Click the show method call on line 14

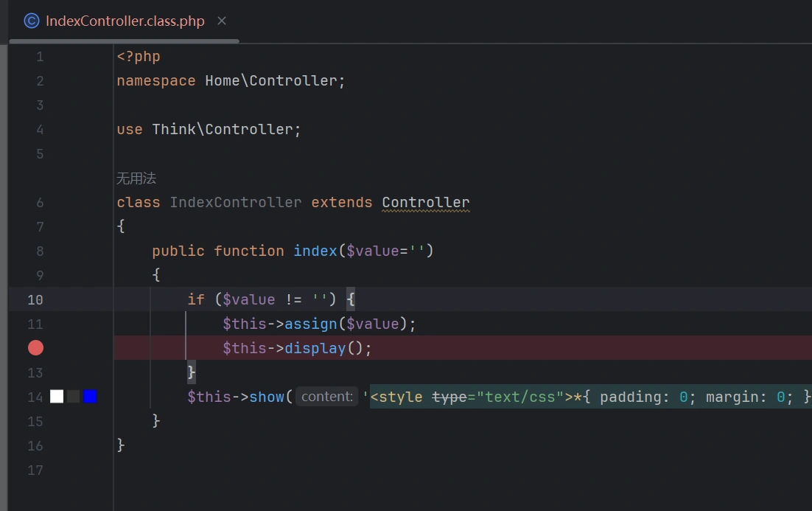click(x=266, y=397)
